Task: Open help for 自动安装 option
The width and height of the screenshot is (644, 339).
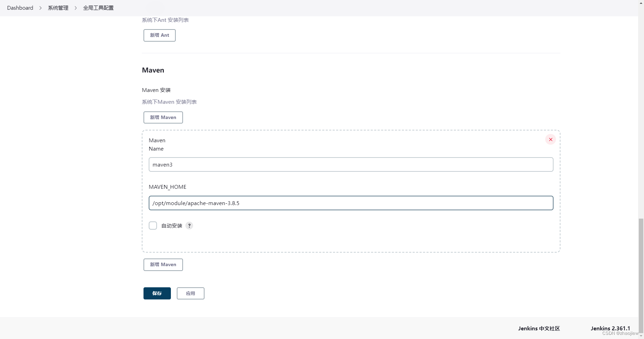Action: pyautogui.click(x=189, y=226)
